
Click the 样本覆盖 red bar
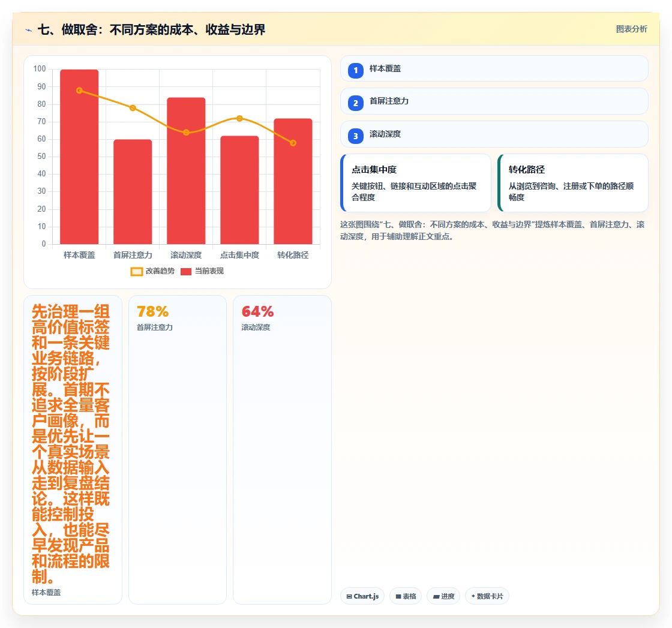79,157
